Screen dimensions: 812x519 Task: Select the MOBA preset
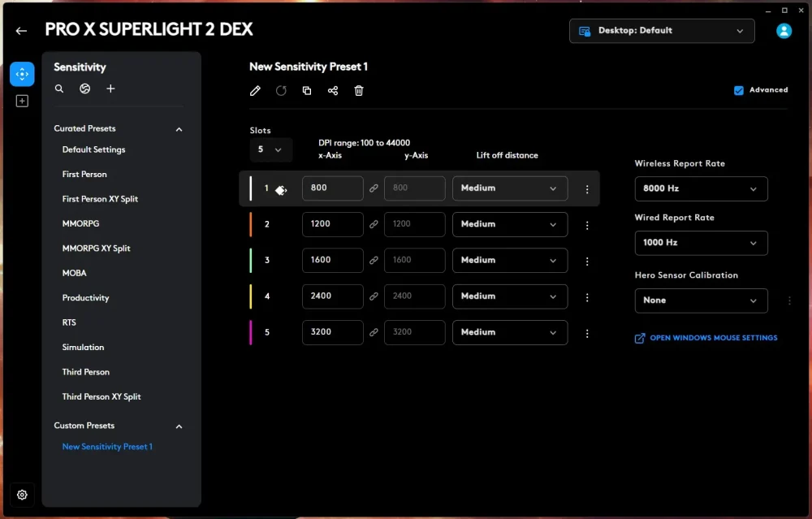(74, 273)
